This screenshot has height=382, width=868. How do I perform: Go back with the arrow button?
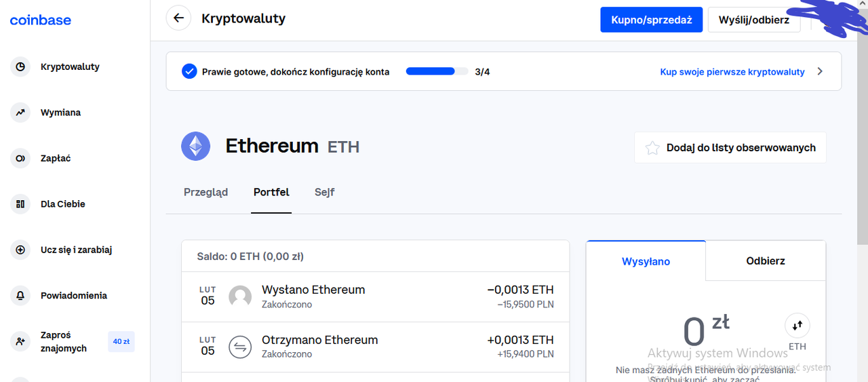[x=178, y=18]
